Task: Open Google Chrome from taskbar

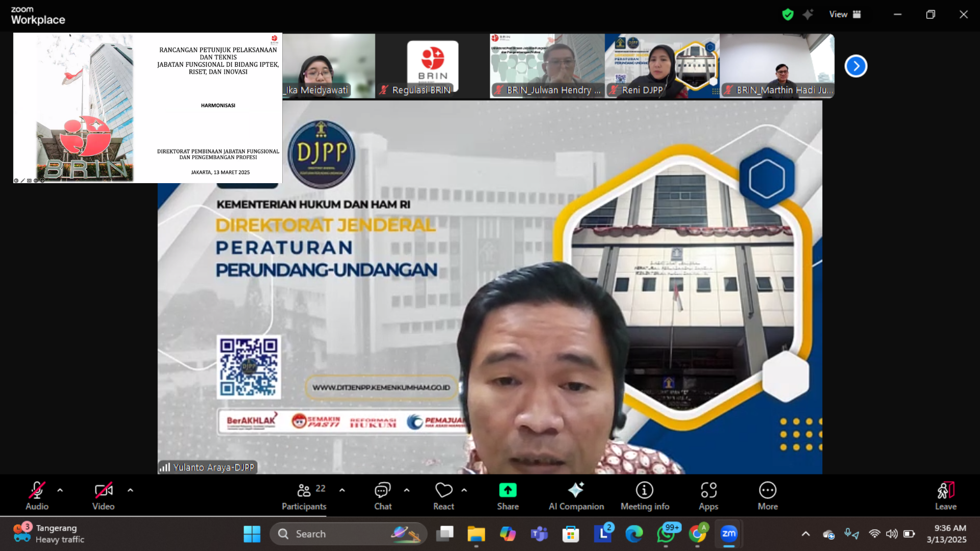Action: 697,534
